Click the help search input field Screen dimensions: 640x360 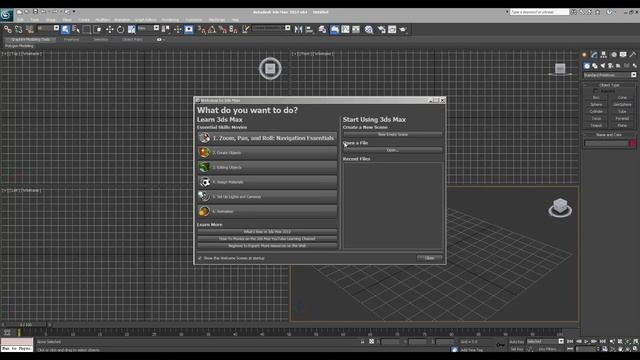pos(539,12)
